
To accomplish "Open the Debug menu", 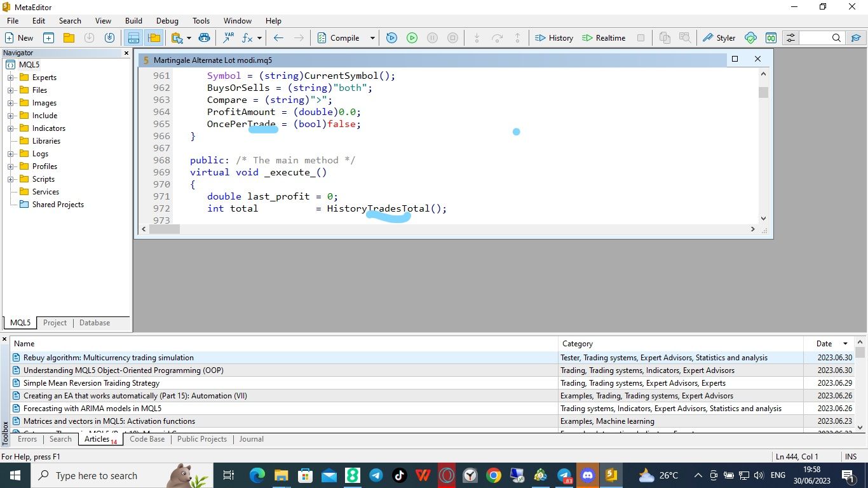I will coord(167,21).
